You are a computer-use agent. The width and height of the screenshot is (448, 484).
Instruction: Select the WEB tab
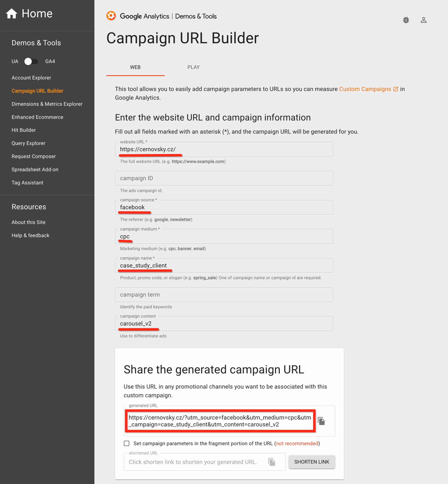click(135, 67)
